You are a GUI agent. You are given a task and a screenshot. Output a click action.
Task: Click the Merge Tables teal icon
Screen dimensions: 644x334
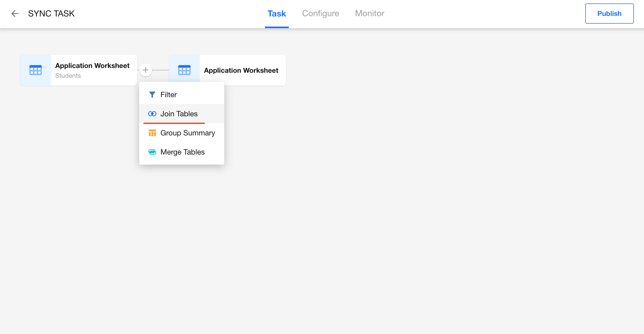(x=152, y=152)
